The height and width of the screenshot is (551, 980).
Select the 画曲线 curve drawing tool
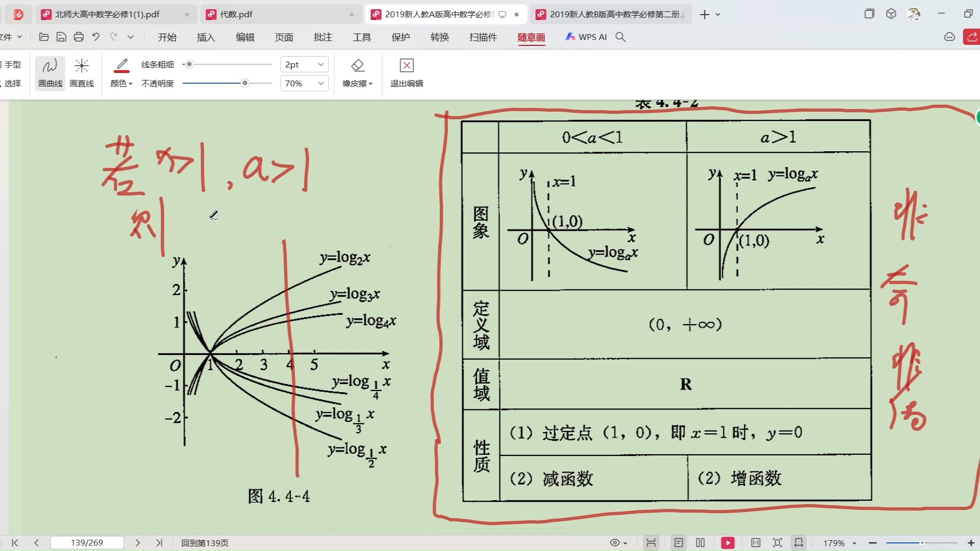[50, 73]
